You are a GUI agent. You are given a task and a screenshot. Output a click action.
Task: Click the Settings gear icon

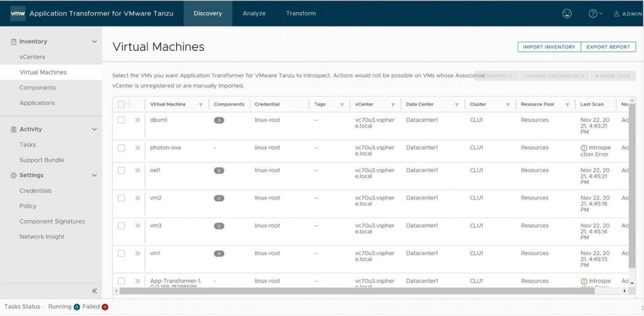(x=13, y=175)
